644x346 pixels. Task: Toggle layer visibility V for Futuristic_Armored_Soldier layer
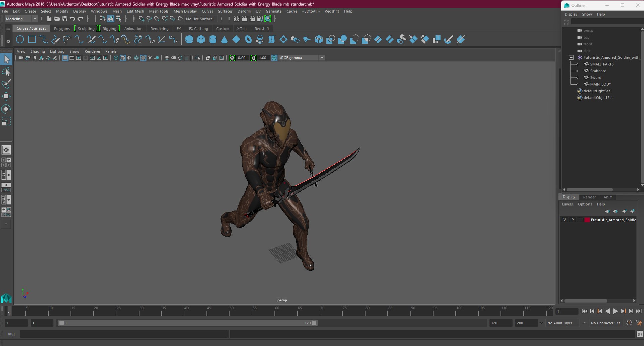point(565,220)
